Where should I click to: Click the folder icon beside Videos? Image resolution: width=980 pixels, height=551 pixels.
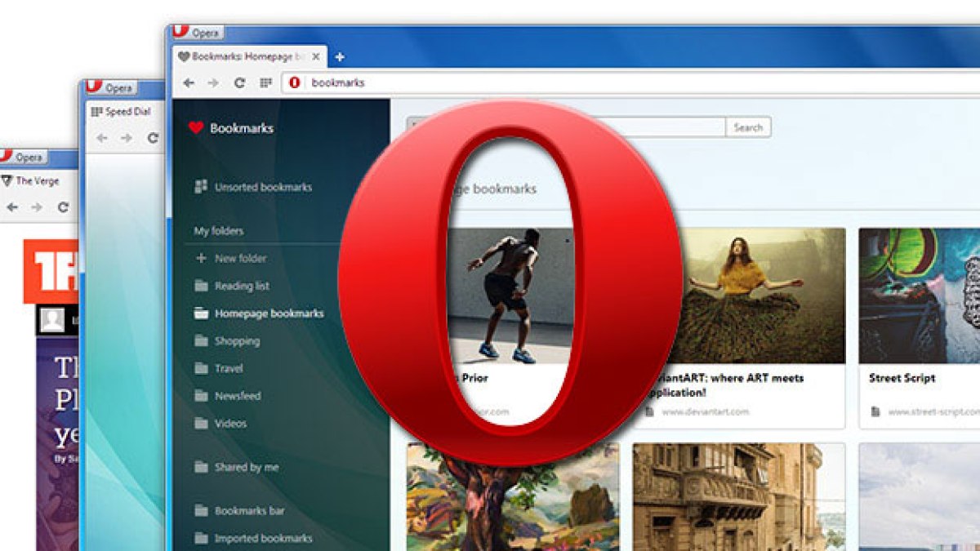201,424
